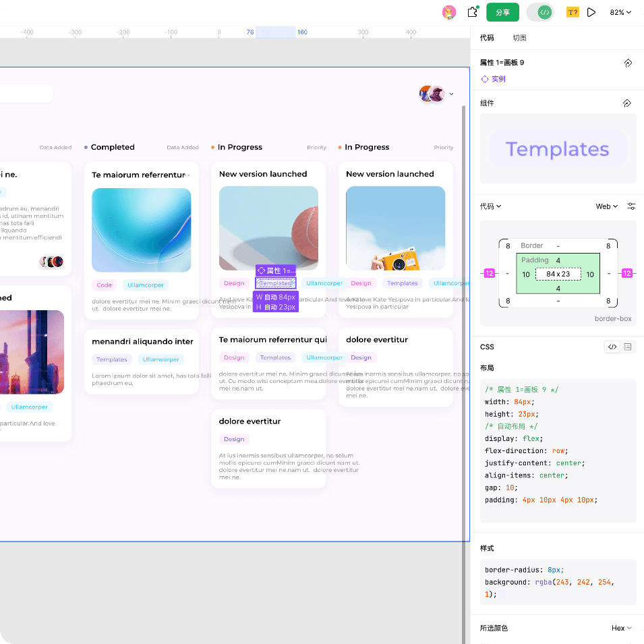This screenshot has width=644, height=644.
Task: Switch to the 切图 tab
Action: point(519,38)
